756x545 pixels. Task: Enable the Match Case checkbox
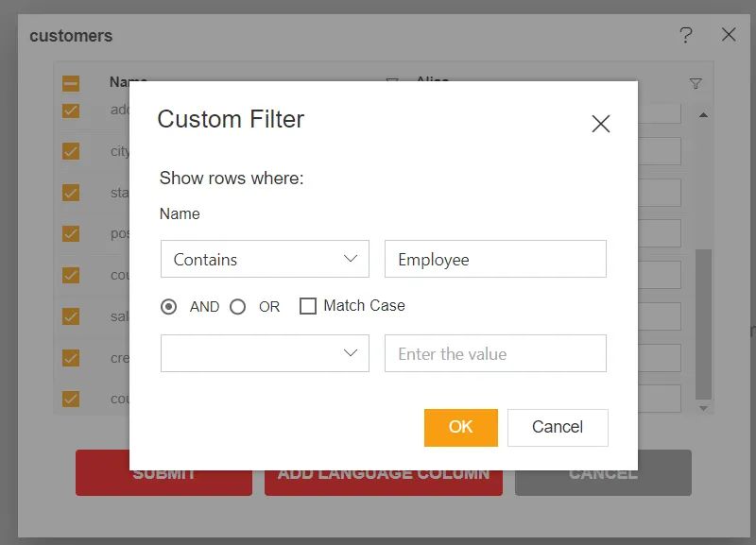point(307,306)
